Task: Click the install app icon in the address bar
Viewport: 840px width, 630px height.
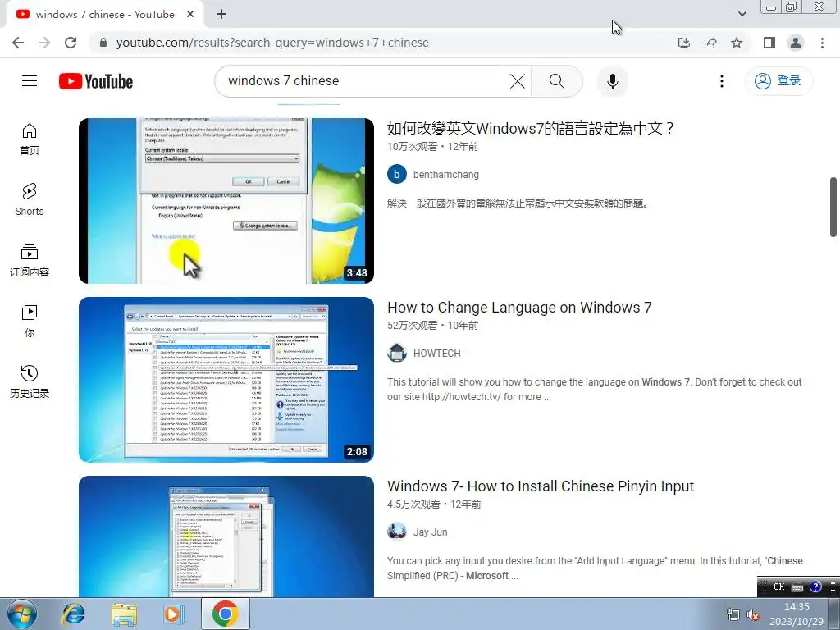Action: click(x=684, y=43)
